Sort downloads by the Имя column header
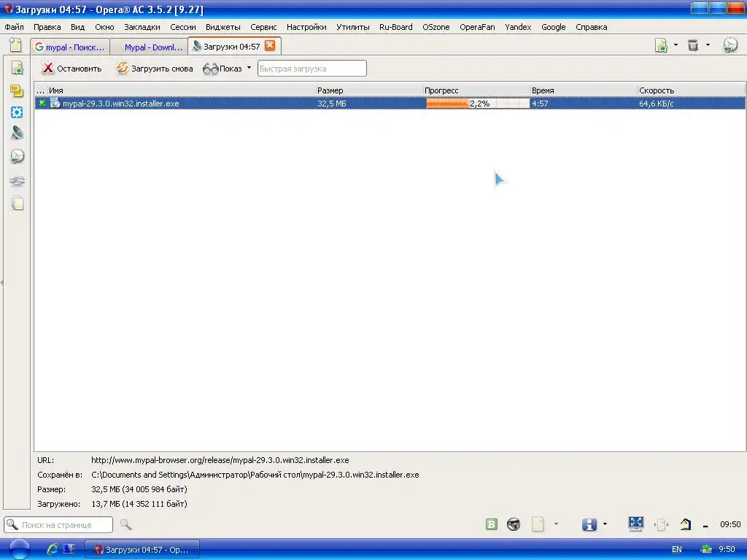 click(182, 90)
